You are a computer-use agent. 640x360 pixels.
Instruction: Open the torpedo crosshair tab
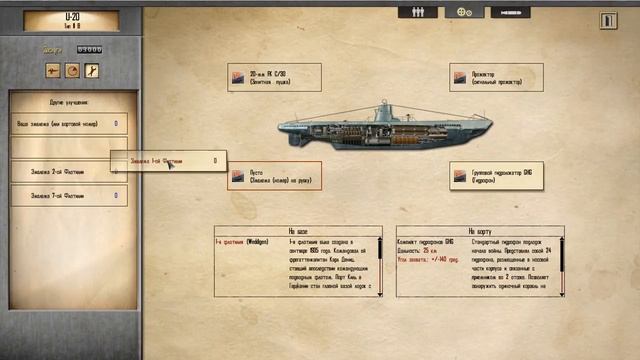(464, 12)
